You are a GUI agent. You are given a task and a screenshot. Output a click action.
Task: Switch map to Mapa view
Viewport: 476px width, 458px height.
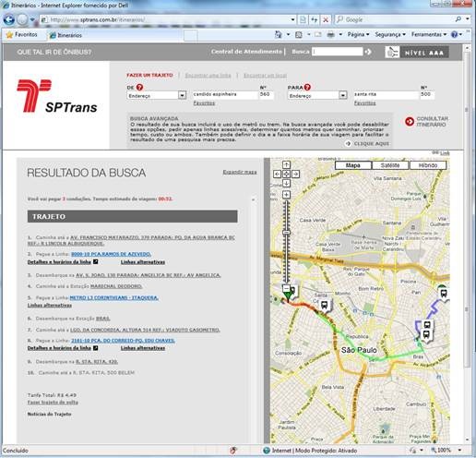click(x=353, y=165)
